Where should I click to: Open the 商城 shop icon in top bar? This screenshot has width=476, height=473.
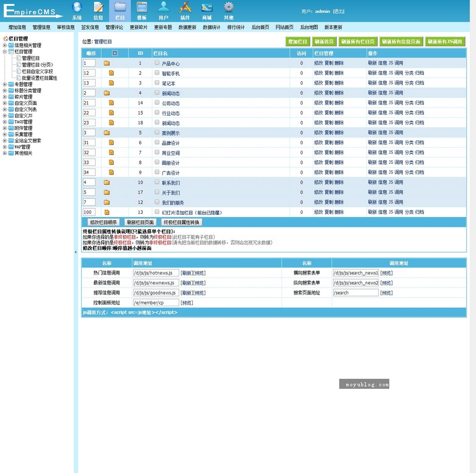[x=207, y=11]
